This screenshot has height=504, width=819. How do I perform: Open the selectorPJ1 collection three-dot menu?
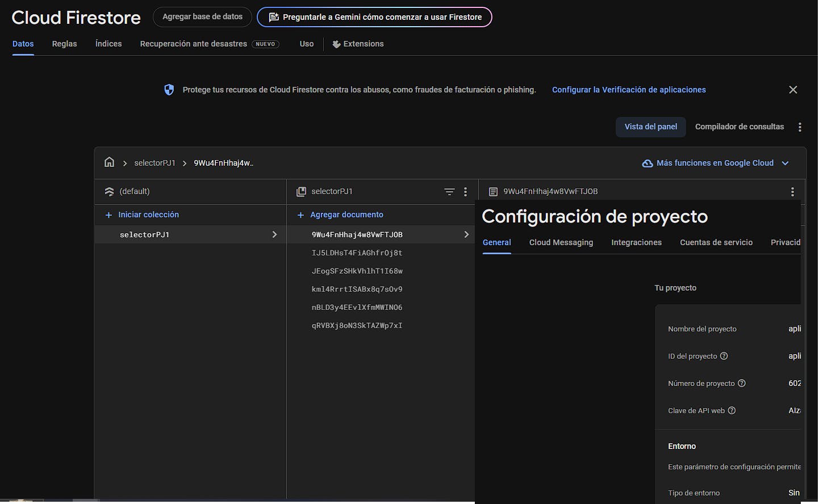465,192
